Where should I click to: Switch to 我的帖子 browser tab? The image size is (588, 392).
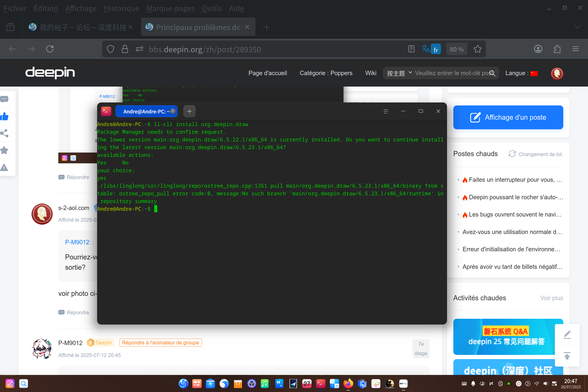[x=81, y=27]
